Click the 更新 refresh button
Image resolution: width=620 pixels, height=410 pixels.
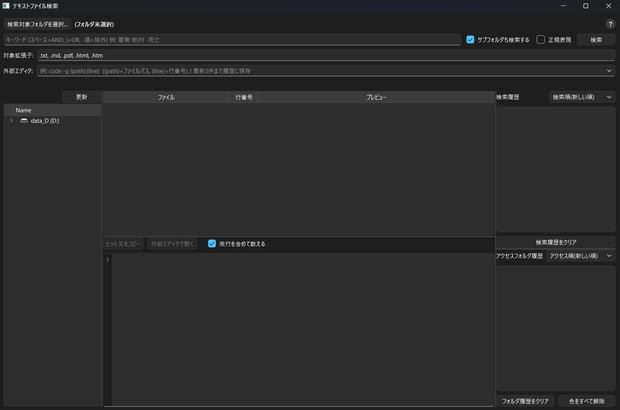[81, 97]
